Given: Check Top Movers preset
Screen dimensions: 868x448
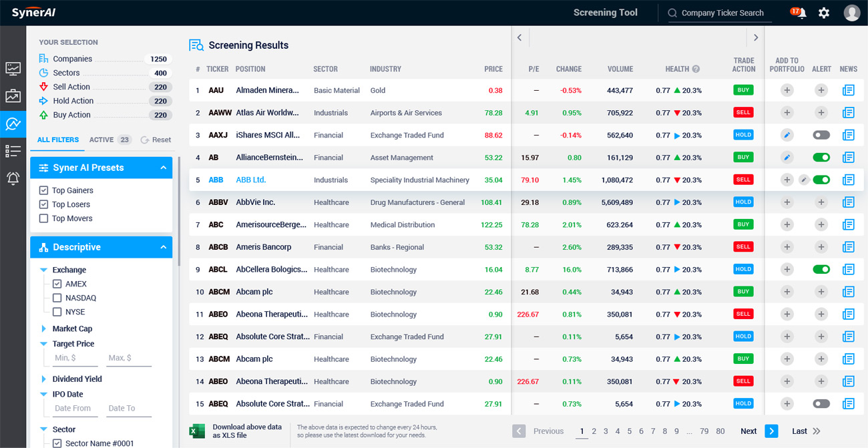Looking at the screenshot, I should tap(43, 218).
